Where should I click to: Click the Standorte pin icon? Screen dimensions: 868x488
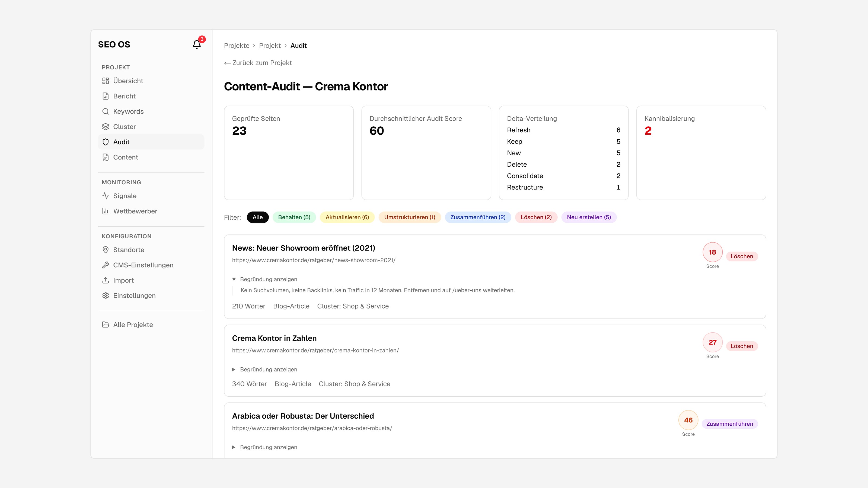(106, 249)
